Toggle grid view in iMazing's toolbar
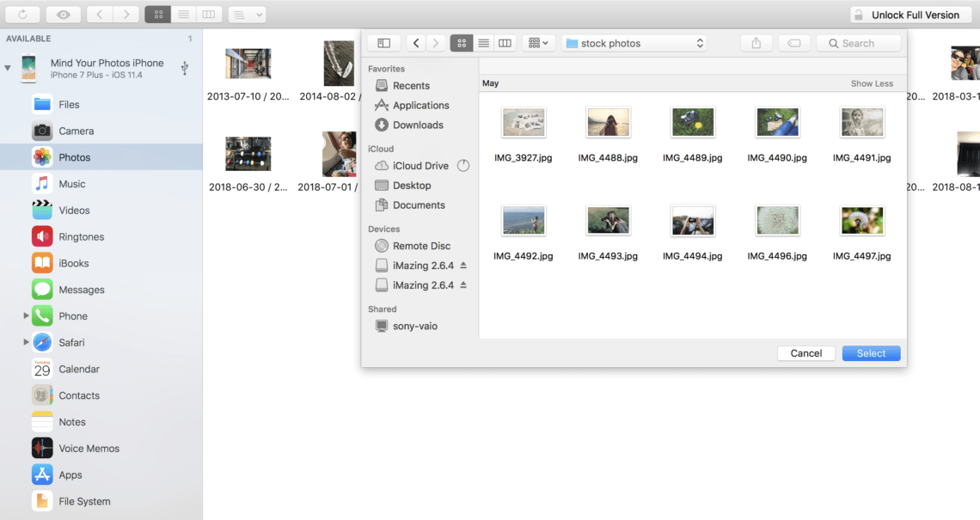The width and height of the screenshot is (980, 520). [156, 14]
